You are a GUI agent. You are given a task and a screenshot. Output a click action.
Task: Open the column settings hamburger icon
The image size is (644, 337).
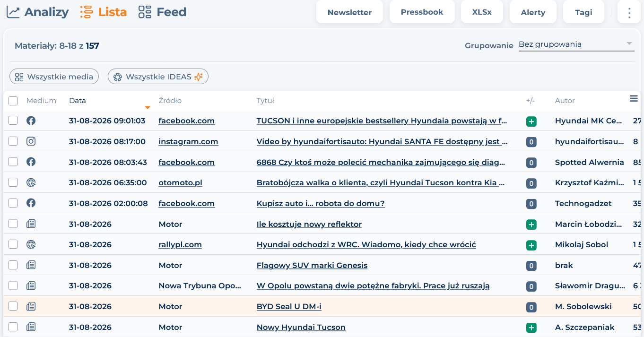(x=634, y=98)
